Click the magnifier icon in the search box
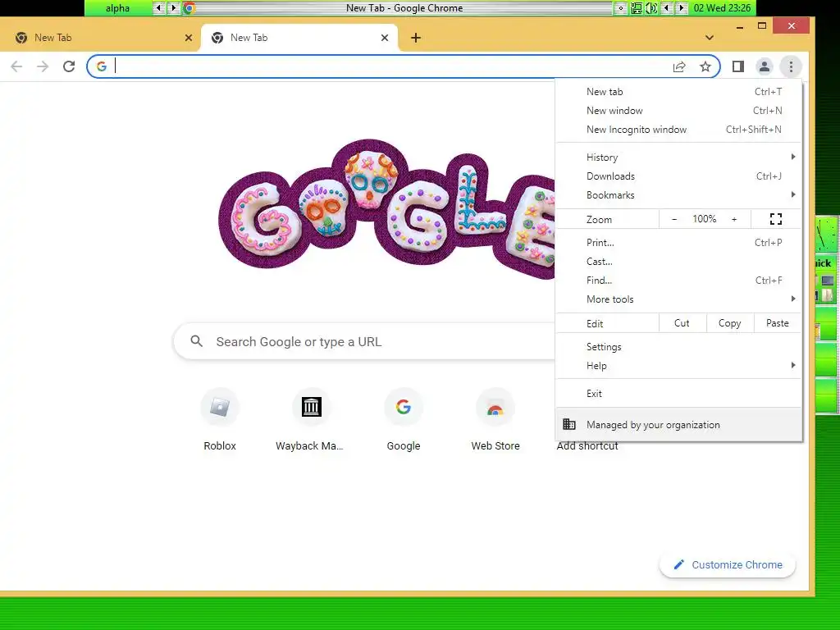This screenshot has height=630, width=840. click(x=197, y=341)
